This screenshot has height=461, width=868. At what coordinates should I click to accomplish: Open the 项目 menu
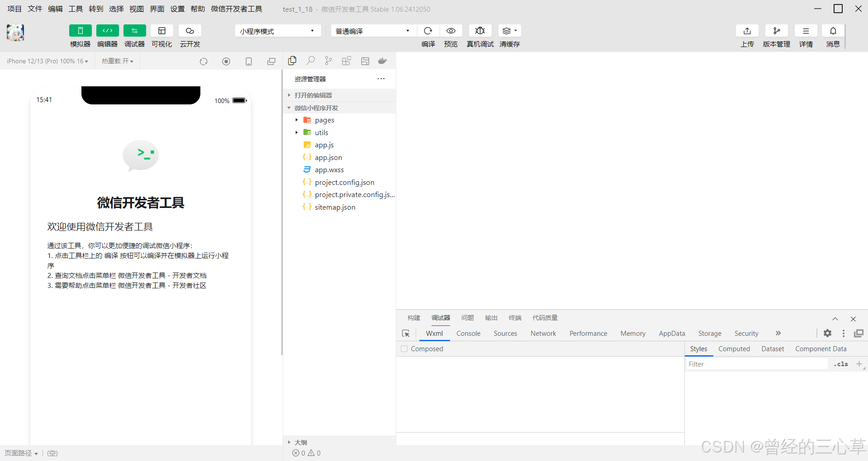click(14, 9)
